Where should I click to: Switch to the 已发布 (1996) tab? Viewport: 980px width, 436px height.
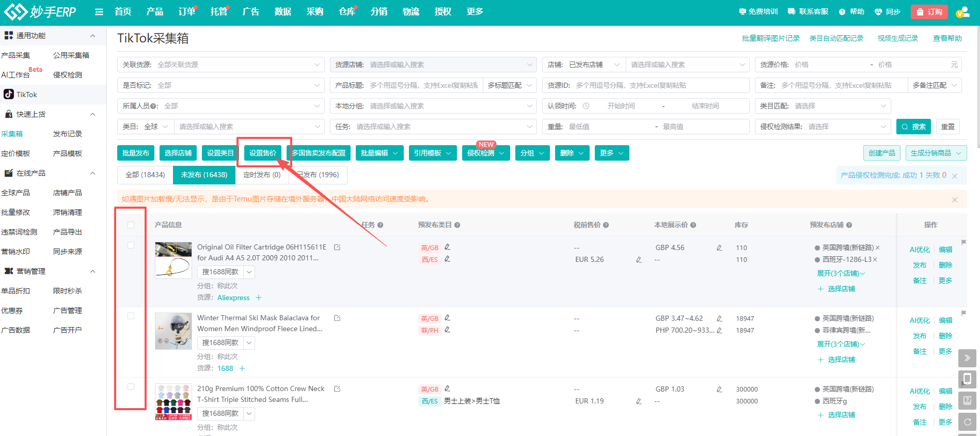click(318, 175)
